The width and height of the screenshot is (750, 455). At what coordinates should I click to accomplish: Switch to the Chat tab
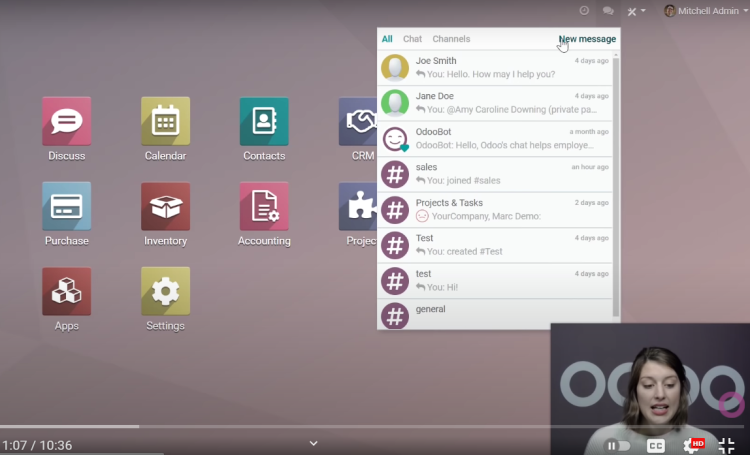[x=412, y=39]
